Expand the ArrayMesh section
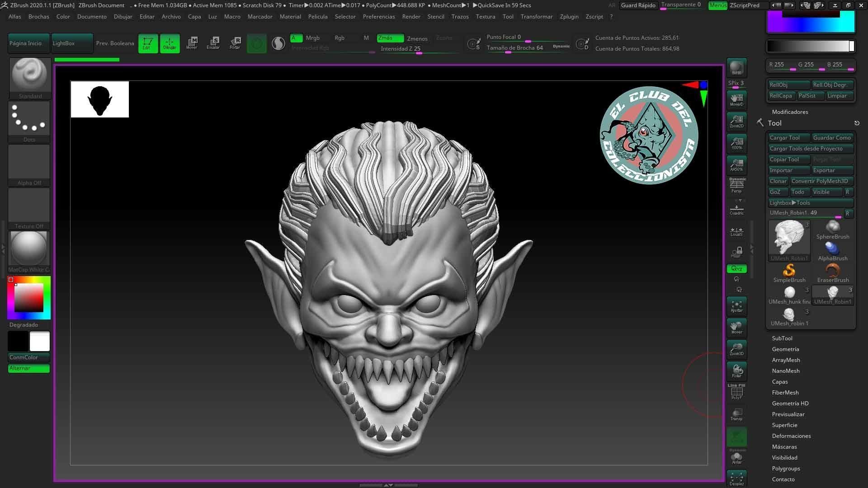The image size is (868, 488). (786, 360)
